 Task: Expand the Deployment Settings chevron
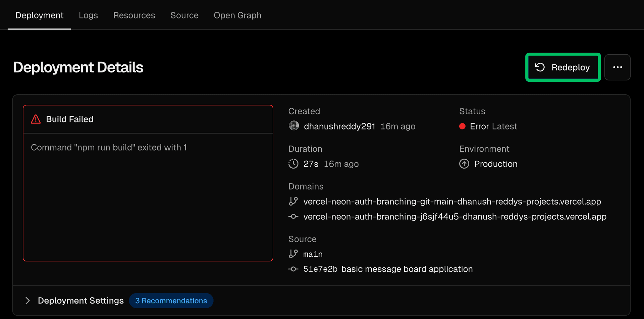(28, 301)
